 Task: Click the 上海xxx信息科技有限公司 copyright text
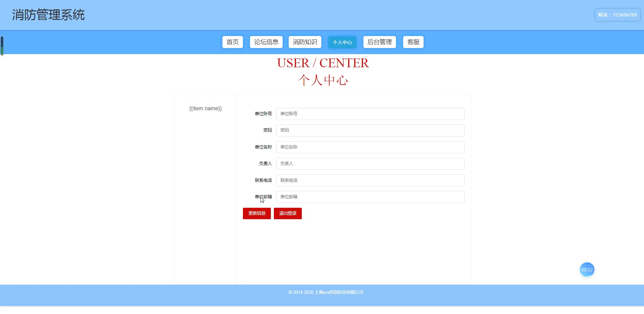pos(339,292)
